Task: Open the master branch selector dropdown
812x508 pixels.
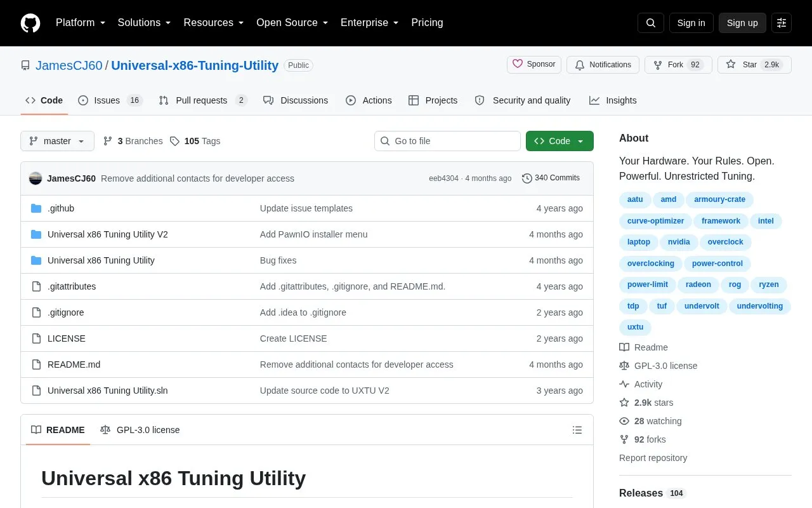Action: (57, 141)
